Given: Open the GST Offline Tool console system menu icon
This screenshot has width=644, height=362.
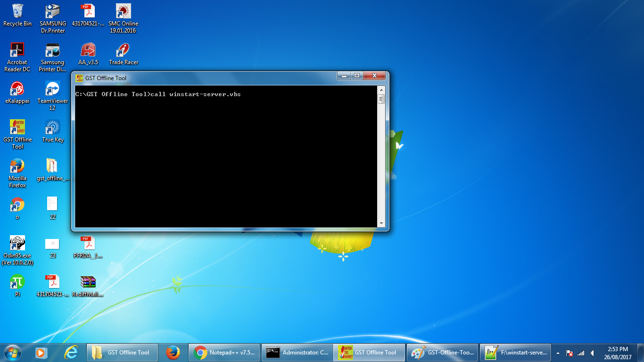Looking at the screenshot, I should tap(79, 78).
